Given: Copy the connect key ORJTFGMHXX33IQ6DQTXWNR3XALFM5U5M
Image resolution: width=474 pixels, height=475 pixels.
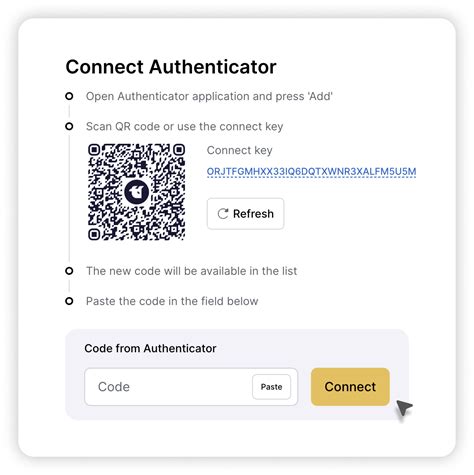Looking at the screenshot, I should pos(311,172).
